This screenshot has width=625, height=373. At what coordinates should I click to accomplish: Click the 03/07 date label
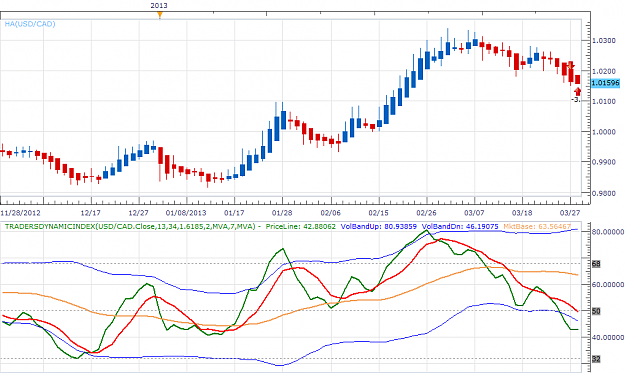[x=474, y=213]
